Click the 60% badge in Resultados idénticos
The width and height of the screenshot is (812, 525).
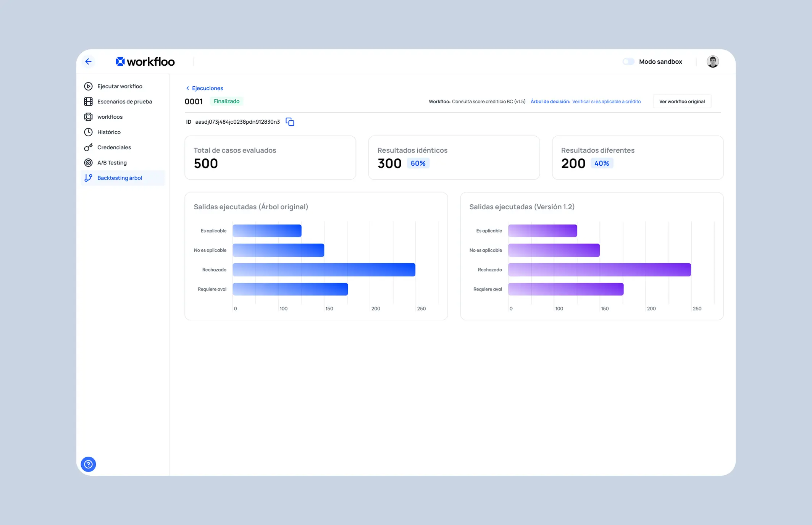[418, 163]
